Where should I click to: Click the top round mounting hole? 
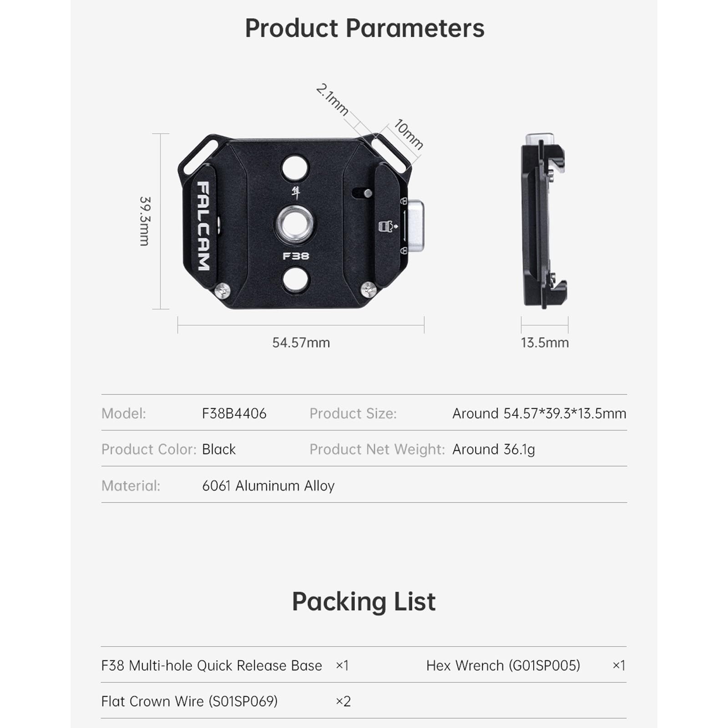coord(295,167)
